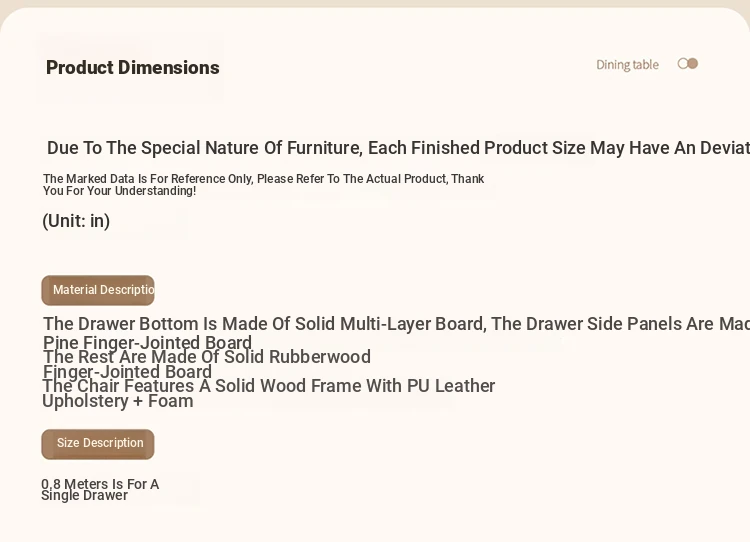Click the filled brown circle of the toggle
750x542 pixels.
click(693, 64)
